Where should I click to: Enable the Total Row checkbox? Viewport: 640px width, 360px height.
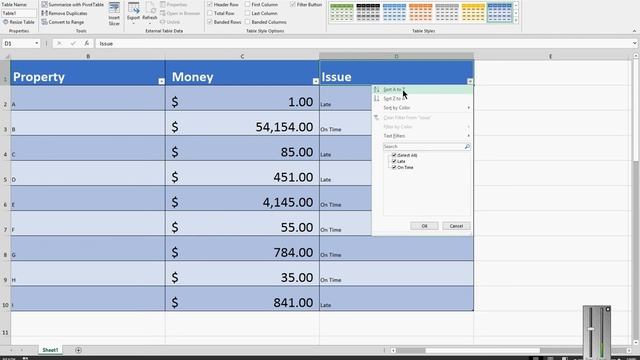pyautogui.click(x=210, y=13)
